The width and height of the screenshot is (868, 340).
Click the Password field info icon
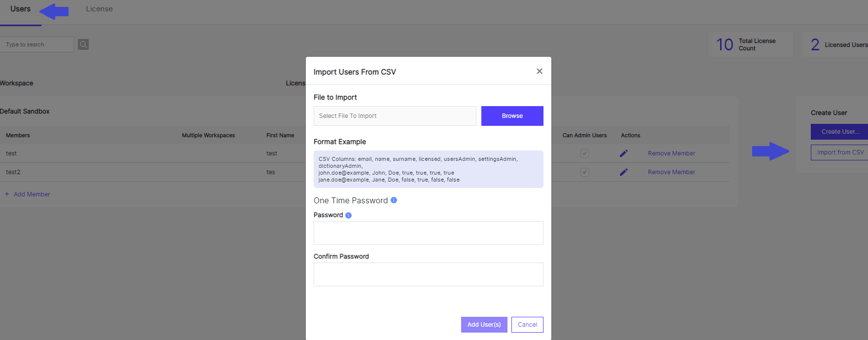348,215
